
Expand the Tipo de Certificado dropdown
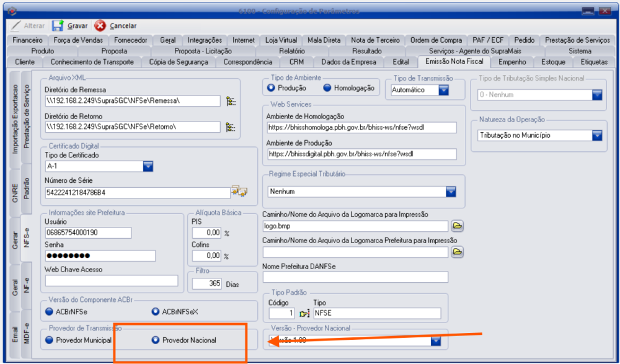148,166
